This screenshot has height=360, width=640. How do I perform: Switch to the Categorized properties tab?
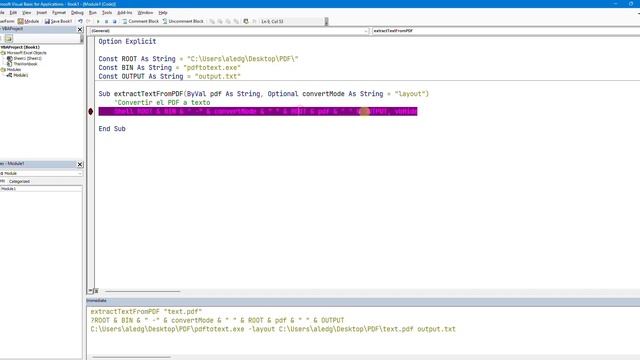coord(19,181)
